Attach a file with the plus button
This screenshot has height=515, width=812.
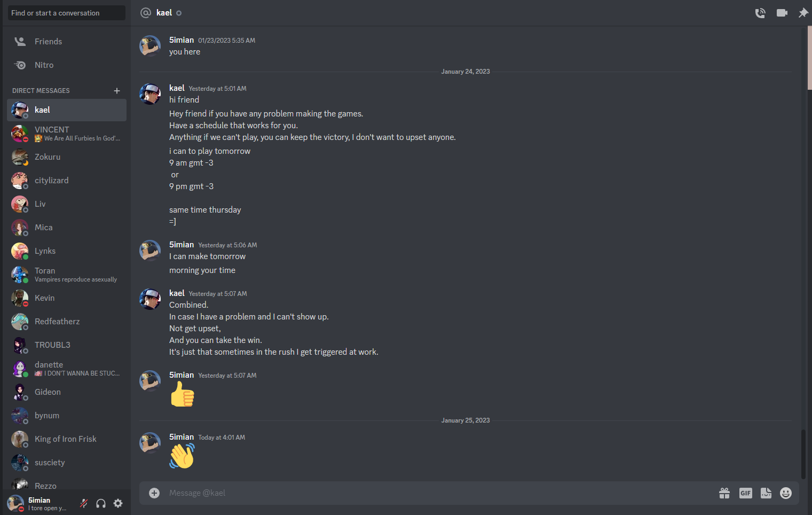click(x=154, y=493)
